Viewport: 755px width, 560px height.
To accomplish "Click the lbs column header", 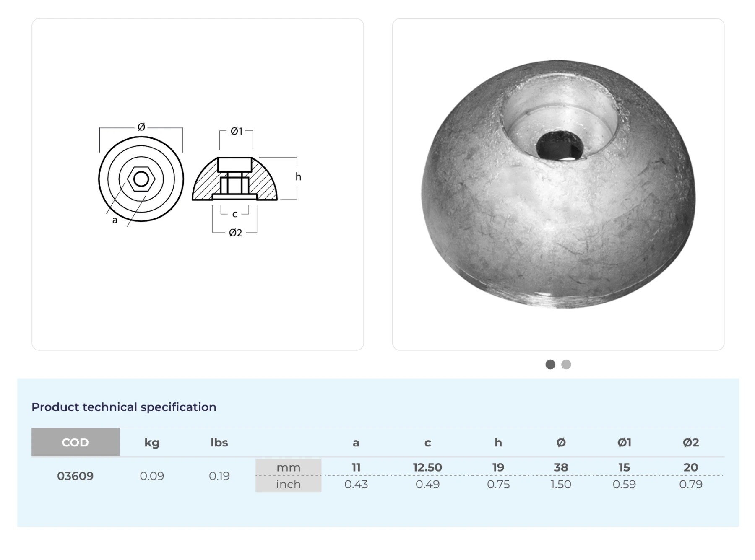I will (219, 442).
